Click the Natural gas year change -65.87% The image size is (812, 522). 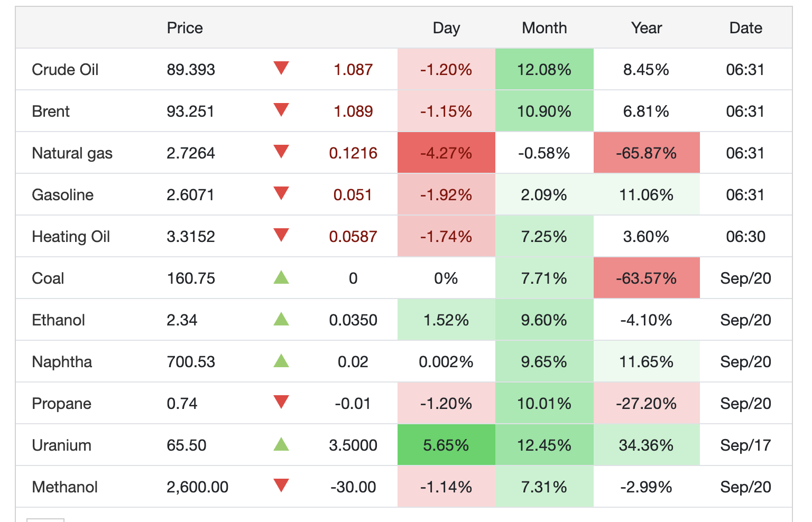pos(647,153)
